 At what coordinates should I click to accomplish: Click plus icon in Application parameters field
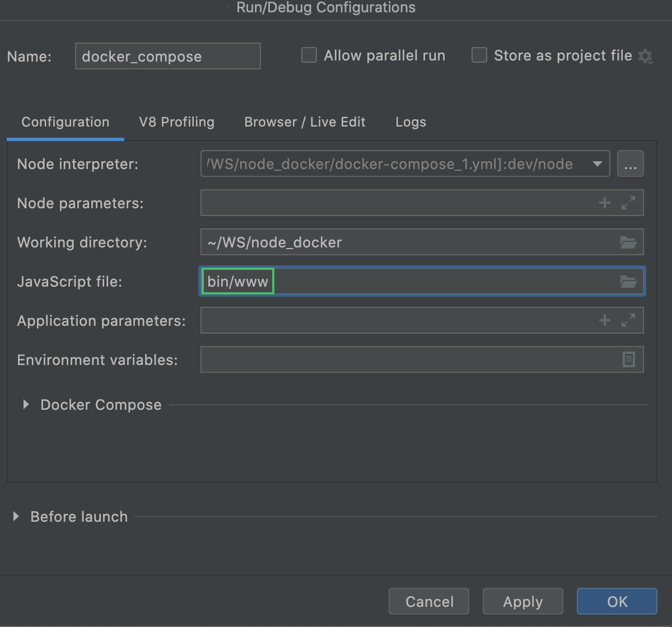604,320
